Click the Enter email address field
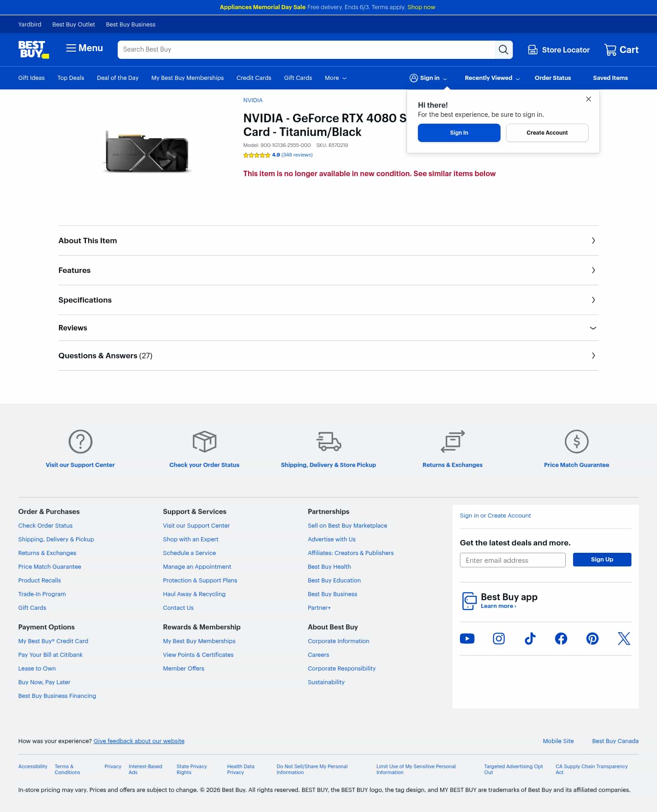The height and width of the screenshot is (812, 657). click(x=513, y=560)
